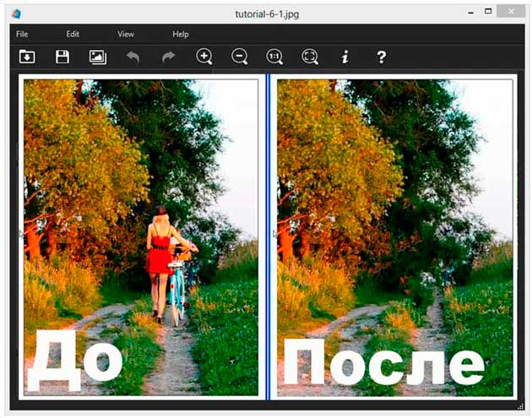The width and height of the screenshot is (532, 418).
Task: Zoom out with the magnifier minus icon
Action: pos(239,57)
